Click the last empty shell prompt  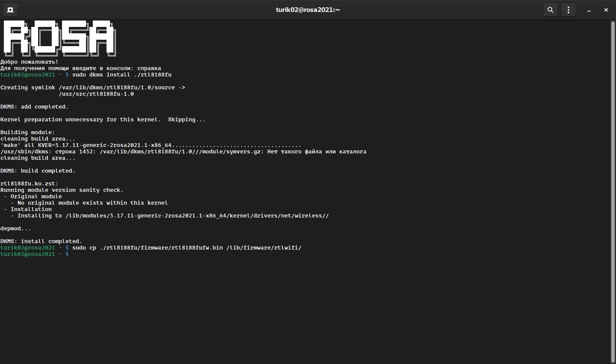click(35, 254)
